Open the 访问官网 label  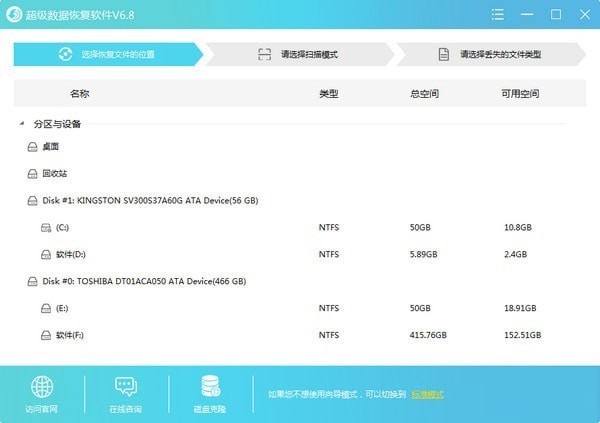click(41, 409)
